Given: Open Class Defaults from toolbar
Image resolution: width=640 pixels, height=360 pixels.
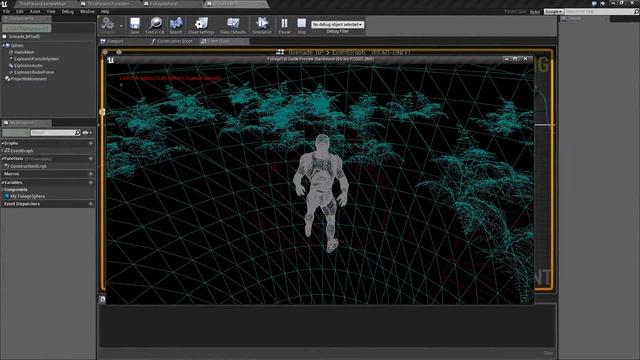Looking at the screenshot, I should [233, 25].
